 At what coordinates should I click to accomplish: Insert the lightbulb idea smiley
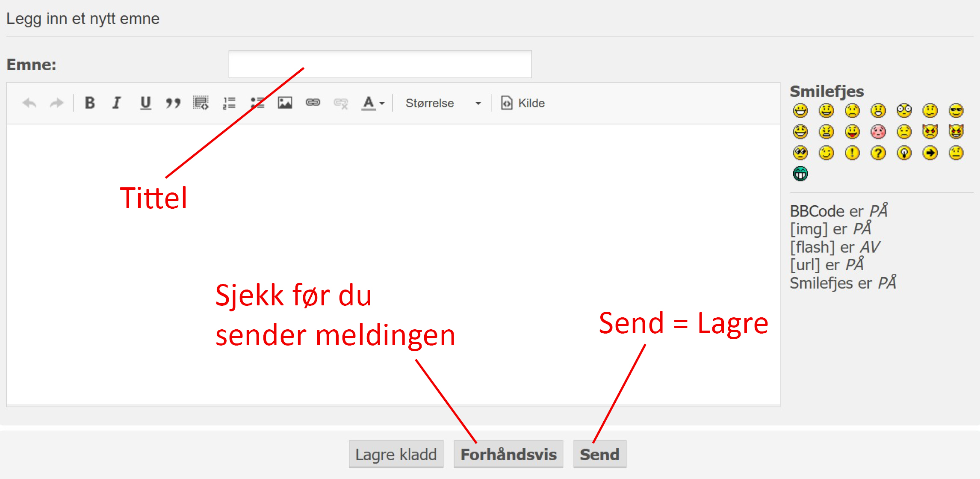pyautogui.click(x=904, y=153)
